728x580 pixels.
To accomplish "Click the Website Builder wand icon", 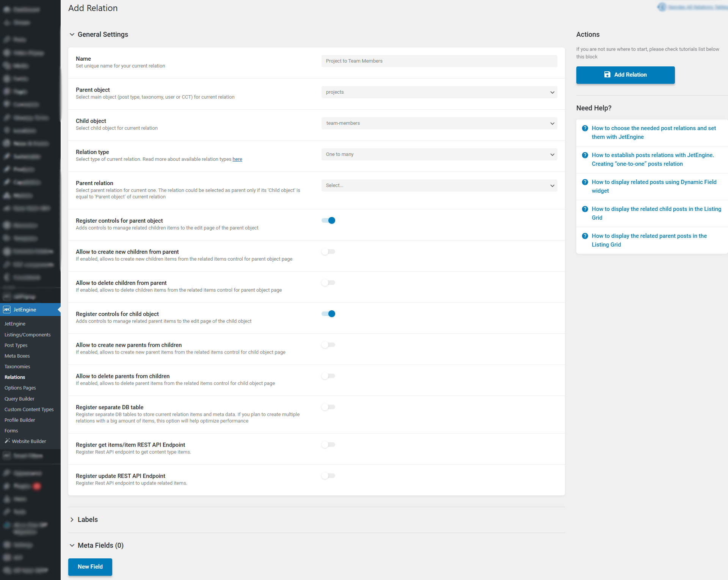I will click(x=7, y=441).
